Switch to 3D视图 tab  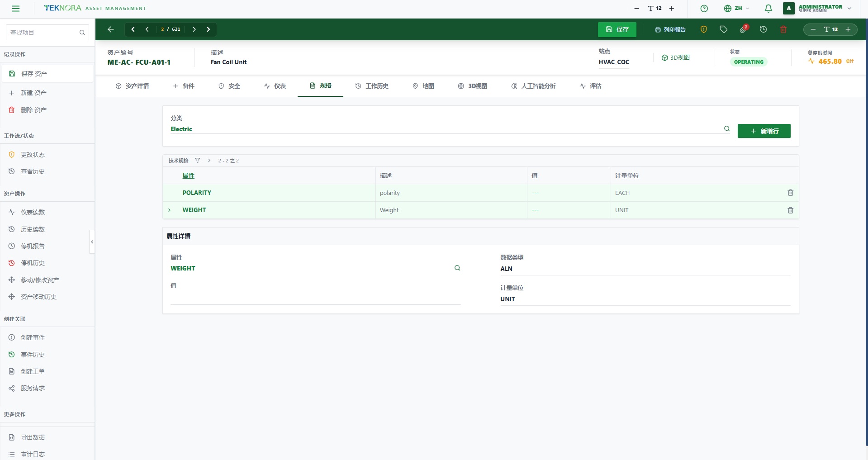(473, 86)
